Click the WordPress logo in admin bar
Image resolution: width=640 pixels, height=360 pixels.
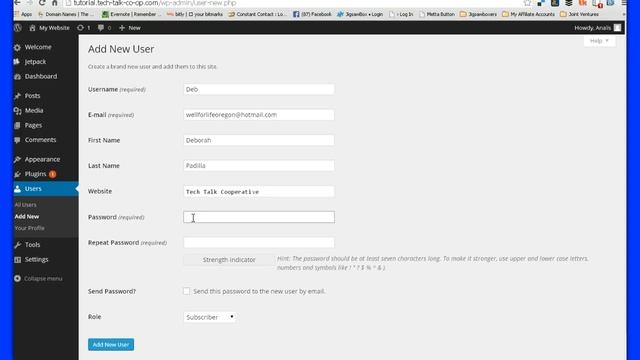coord(18,28)
